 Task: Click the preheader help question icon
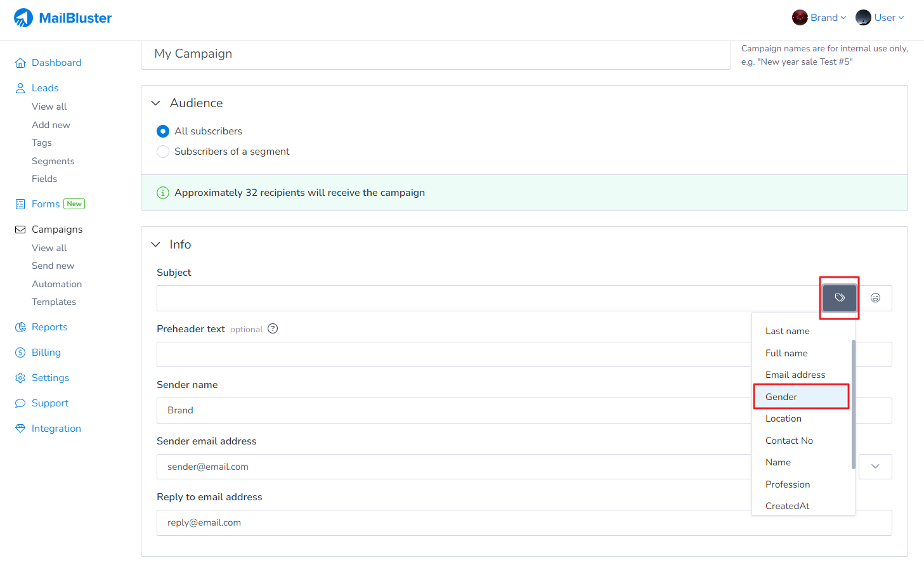point(273,328)
